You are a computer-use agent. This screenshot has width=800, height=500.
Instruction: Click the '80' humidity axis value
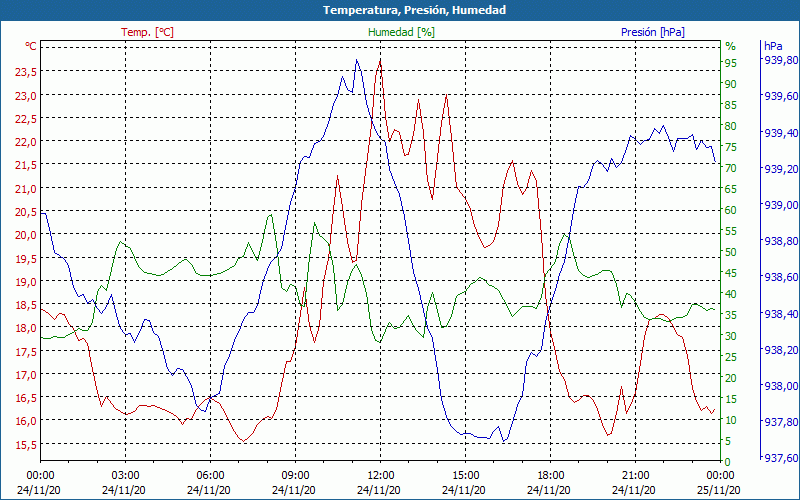731,126
